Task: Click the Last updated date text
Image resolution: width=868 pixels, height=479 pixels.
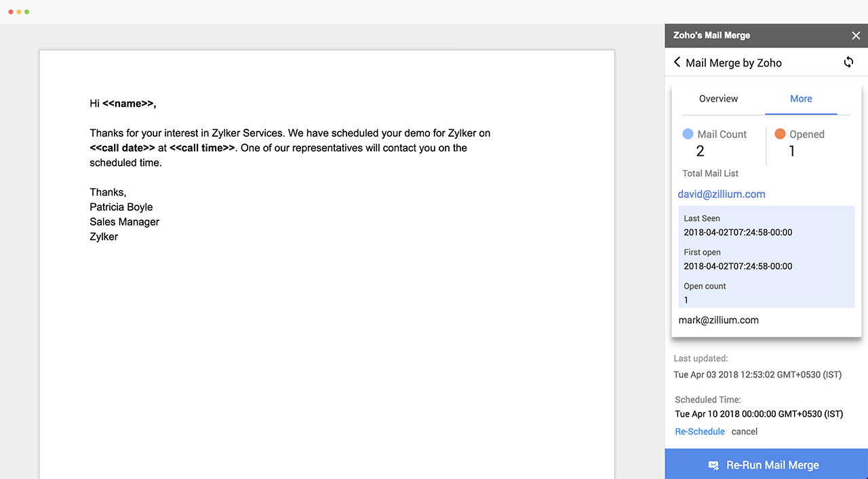Action: coord(758,375)
